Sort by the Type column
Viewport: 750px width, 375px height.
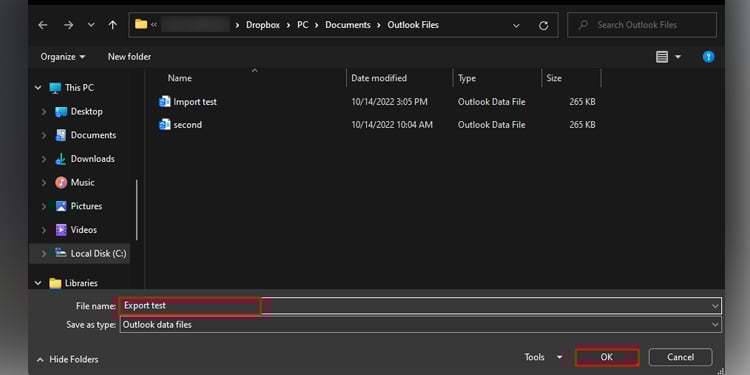pos(467,78)
